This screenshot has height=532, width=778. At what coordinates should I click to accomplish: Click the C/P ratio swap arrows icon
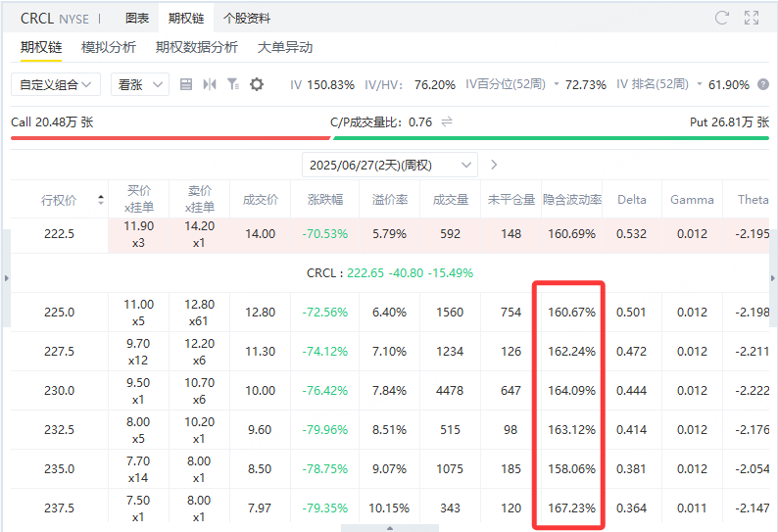pyautogui.click(x=447, y=121)
